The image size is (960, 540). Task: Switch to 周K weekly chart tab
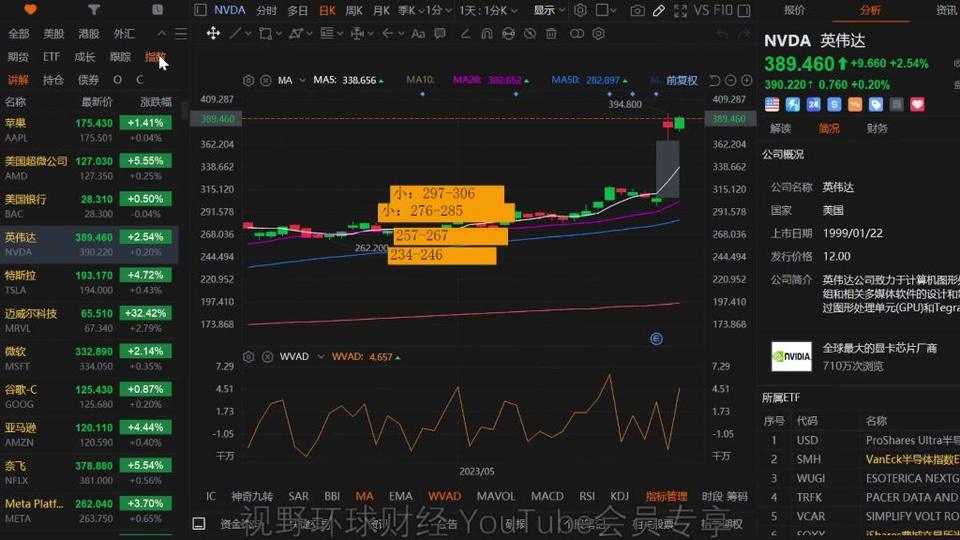[x=354, y=10]
